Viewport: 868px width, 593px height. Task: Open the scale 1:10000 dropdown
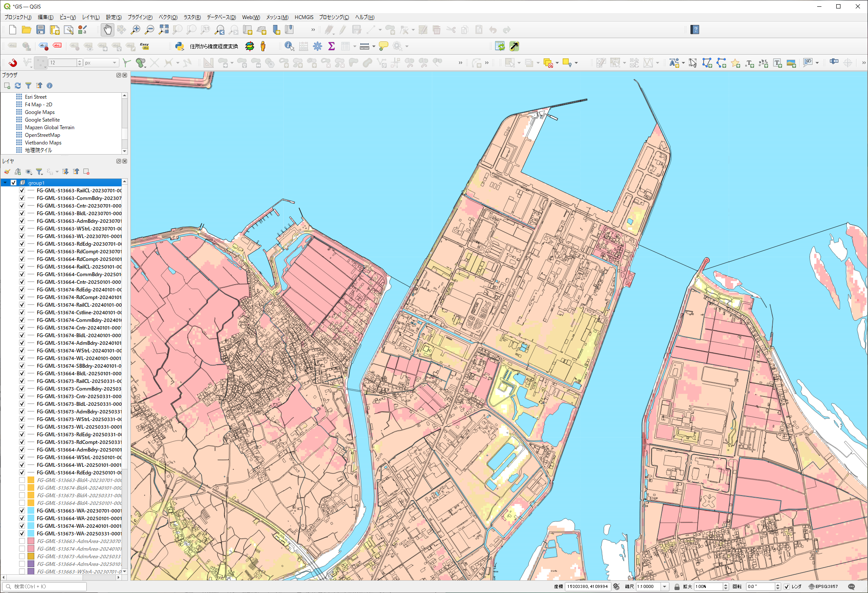coord(665,587)
